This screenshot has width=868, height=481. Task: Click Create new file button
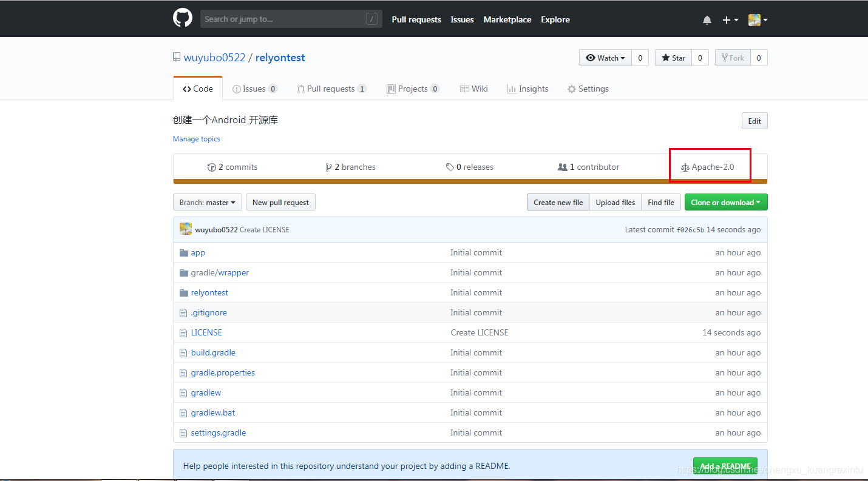[x=558, y=202]
